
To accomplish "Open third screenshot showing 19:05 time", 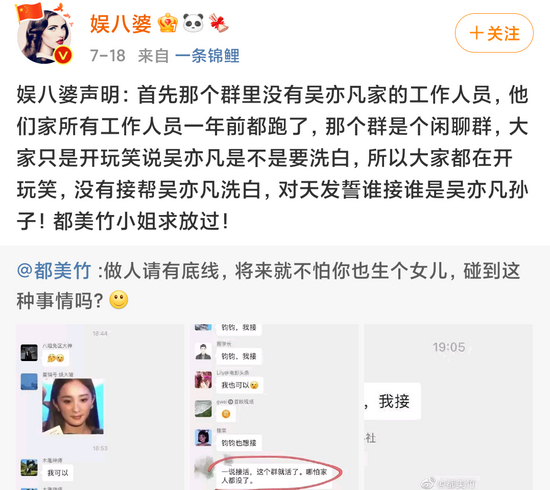I will coord(448,407).
